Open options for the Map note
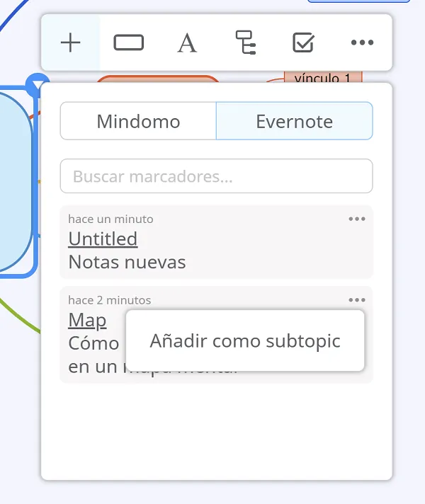425x504 pixels. 357,300
